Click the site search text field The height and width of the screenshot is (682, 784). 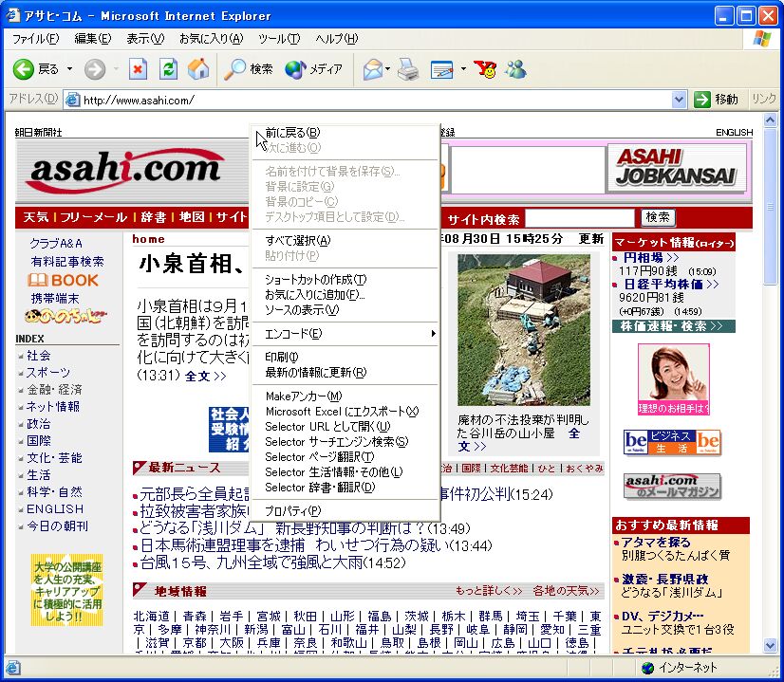coord(580,218)
